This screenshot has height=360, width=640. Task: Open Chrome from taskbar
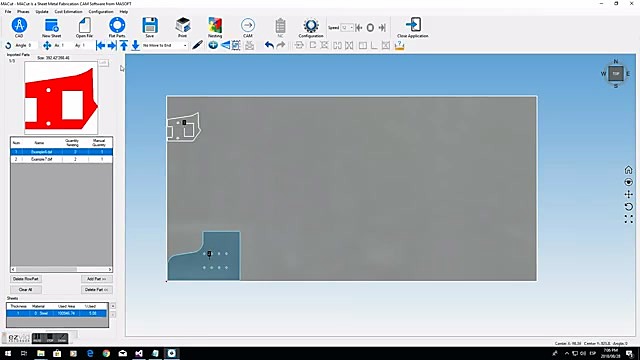pyautogui.click(x=106, y=353)
